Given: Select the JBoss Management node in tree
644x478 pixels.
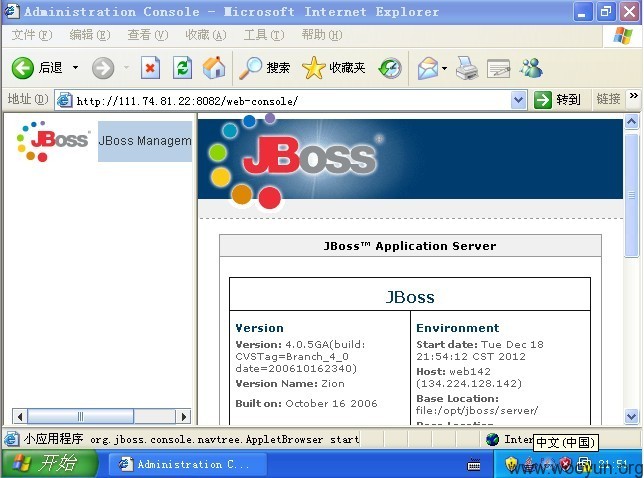Looking at the screenshot, I should 145,141.
